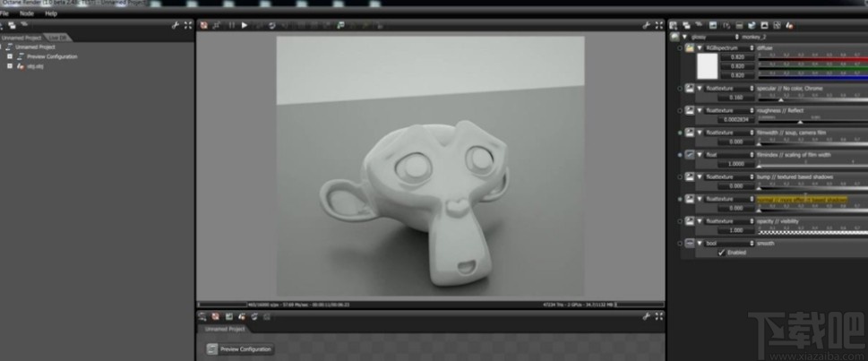Click the specular 0.160 value field
Image resolution: width=868 pixels, height=361 pixels.
[737, 98]
